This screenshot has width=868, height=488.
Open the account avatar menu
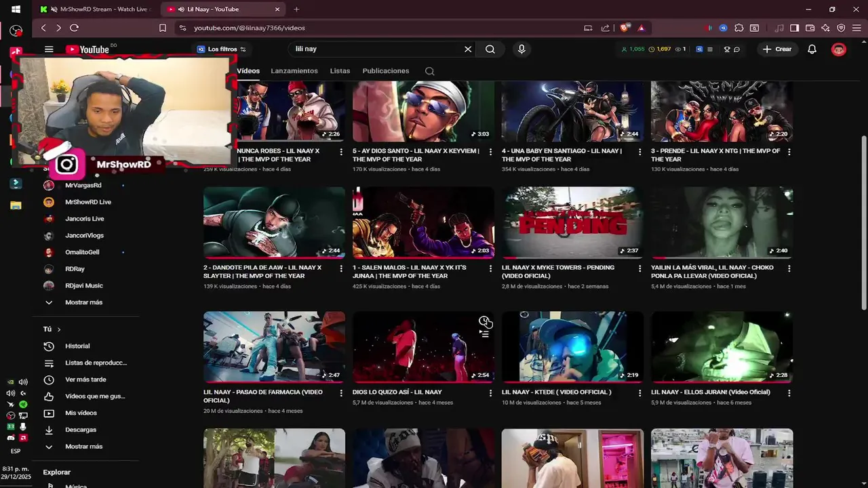839,49
